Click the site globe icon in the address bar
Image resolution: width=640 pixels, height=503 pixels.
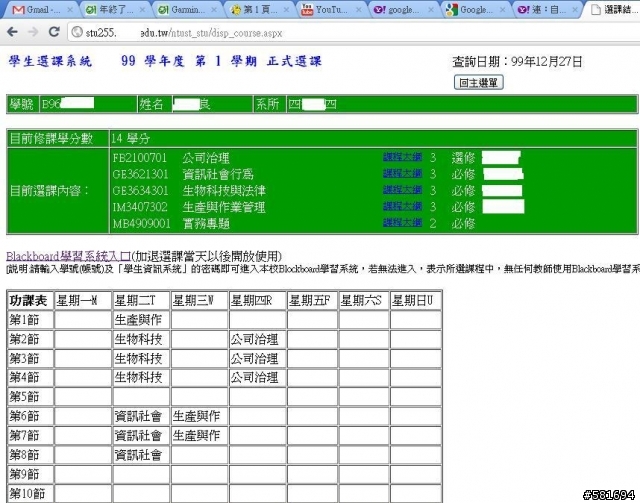point(77,33)
